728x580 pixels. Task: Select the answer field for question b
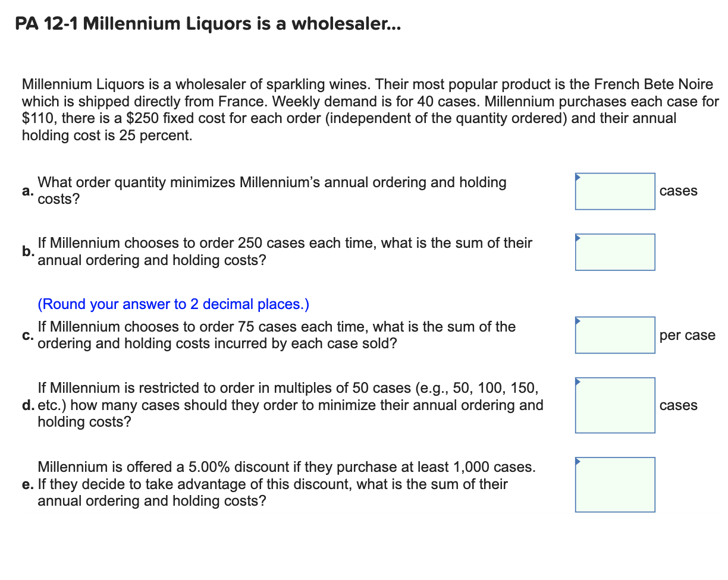(615, 252)
